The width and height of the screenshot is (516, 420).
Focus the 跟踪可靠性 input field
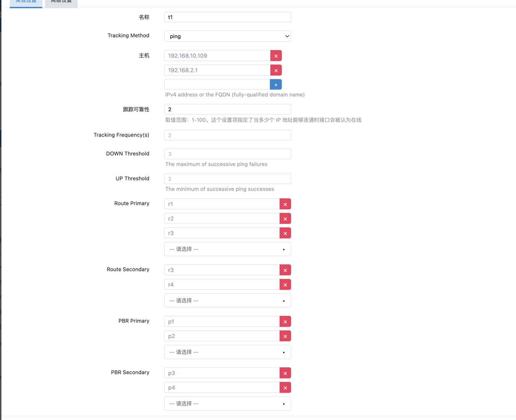(x=227, y=109)
